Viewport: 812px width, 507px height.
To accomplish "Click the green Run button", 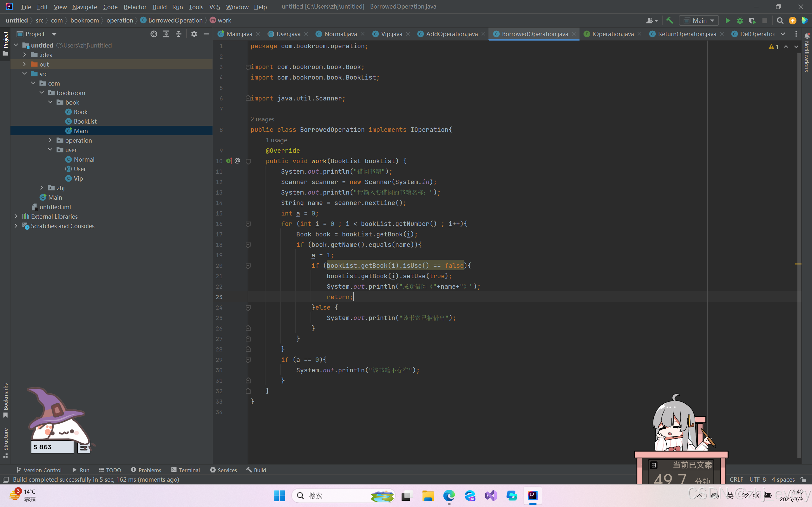I will pyautogui.click(x=727, y=21).
